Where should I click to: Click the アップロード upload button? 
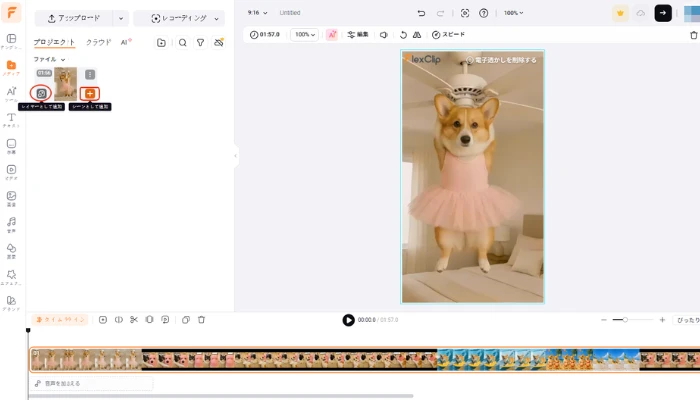74,18
